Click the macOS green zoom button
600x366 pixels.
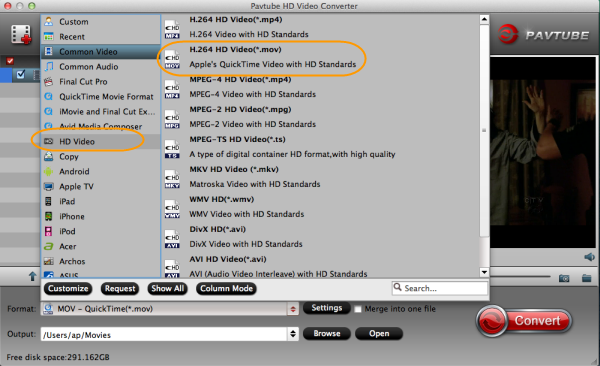(32, 6)
